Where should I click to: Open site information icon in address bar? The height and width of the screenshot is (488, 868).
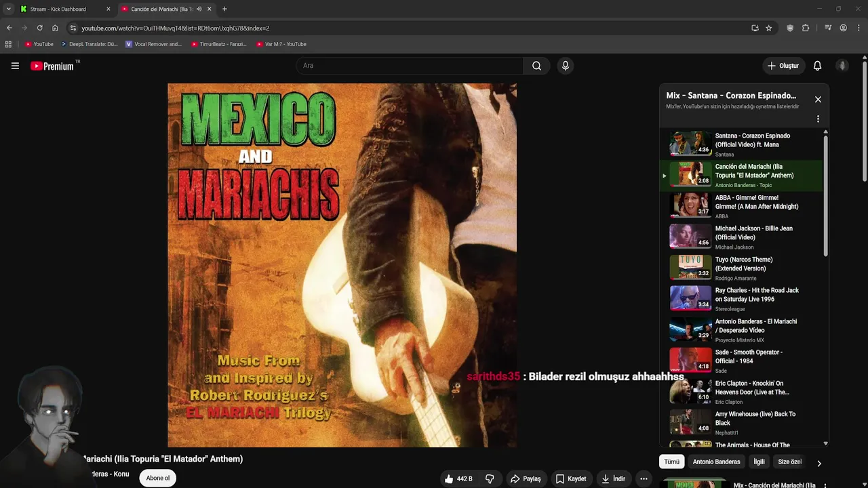point(73,28)
